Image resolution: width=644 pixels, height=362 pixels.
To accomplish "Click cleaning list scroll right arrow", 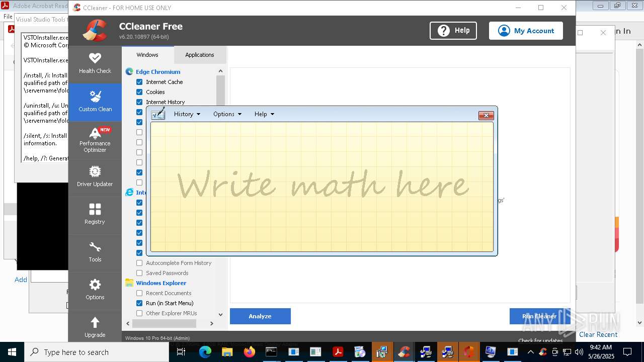I will (x=212, y=323).
